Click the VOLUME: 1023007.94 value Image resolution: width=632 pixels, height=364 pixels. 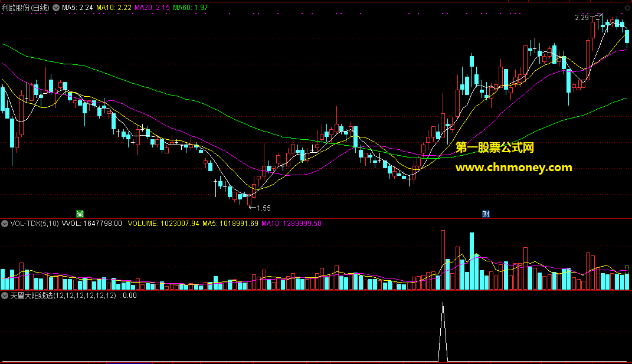pos(163,224)
